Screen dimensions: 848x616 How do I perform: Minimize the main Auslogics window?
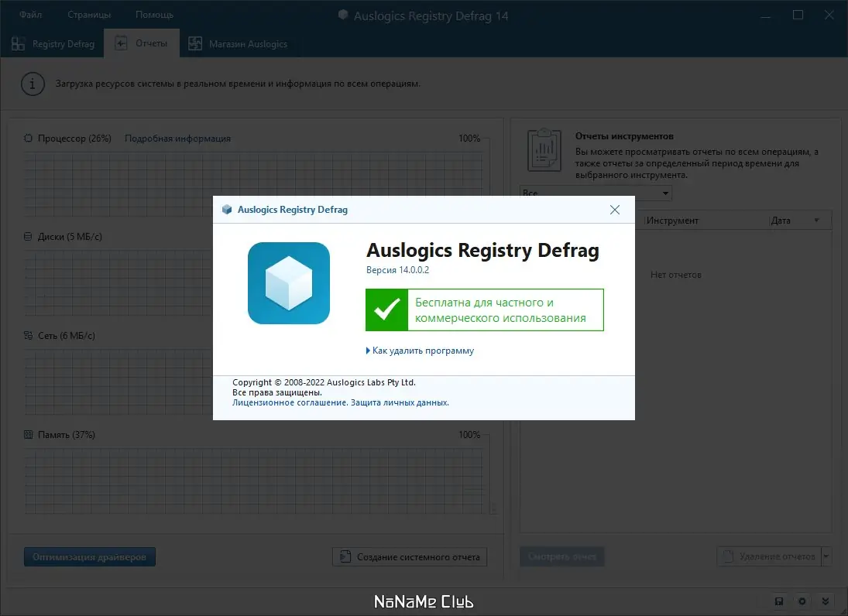click(766, 15)
